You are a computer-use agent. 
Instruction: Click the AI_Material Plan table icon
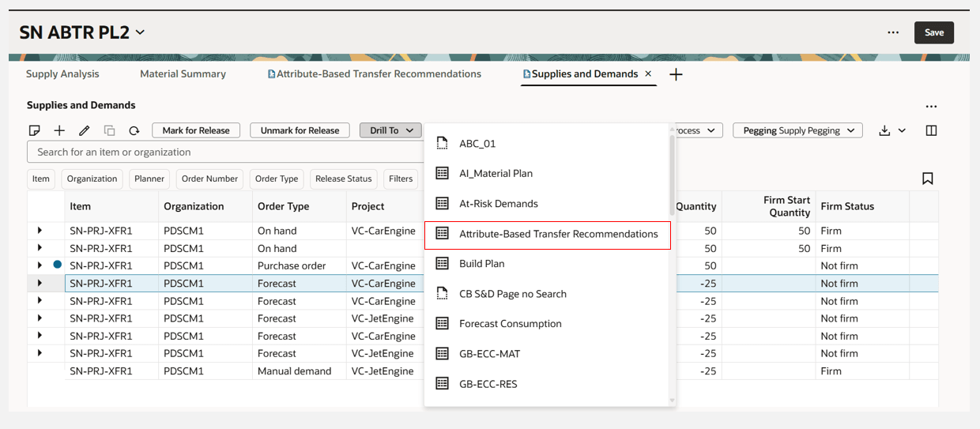(x=443, y=174)
